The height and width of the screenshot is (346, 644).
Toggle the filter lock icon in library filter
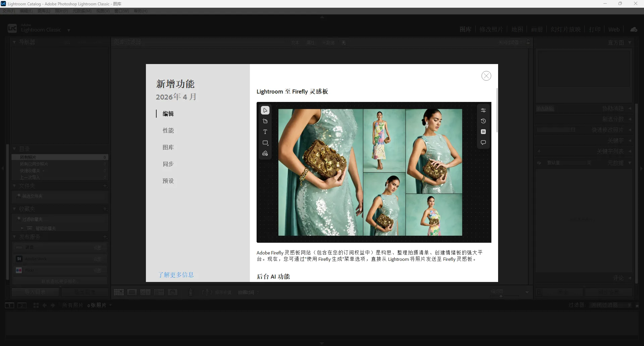[528, 42]
